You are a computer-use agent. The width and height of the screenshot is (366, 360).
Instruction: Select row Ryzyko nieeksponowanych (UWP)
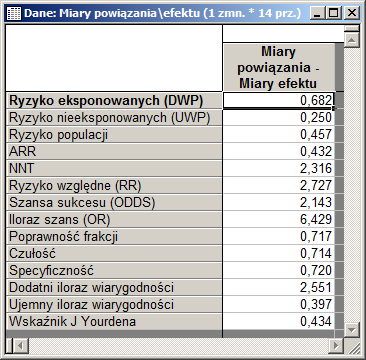[114, 117]
